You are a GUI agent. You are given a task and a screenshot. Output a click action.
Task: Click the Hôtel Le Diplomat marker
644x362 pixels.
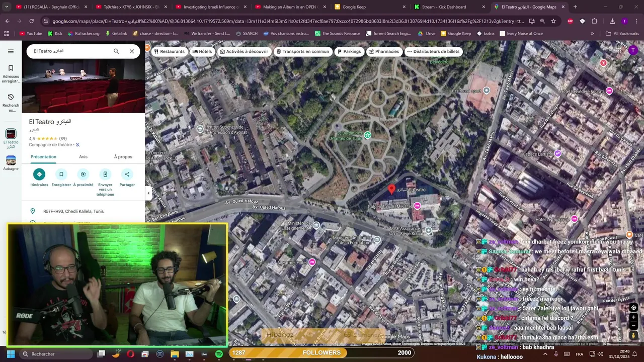click(575, 219)
